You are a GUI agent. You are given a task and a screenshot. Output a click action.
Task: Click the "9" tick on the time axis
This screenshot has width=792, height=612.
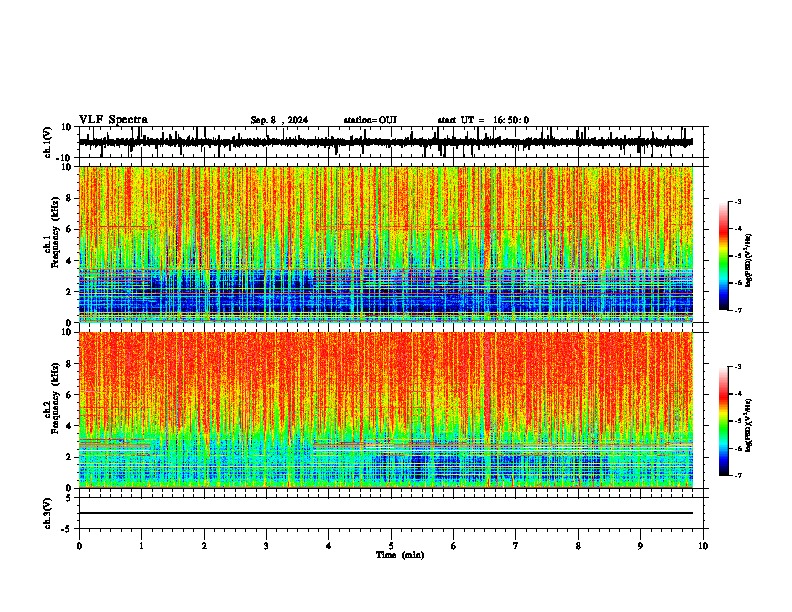point(640,546)
